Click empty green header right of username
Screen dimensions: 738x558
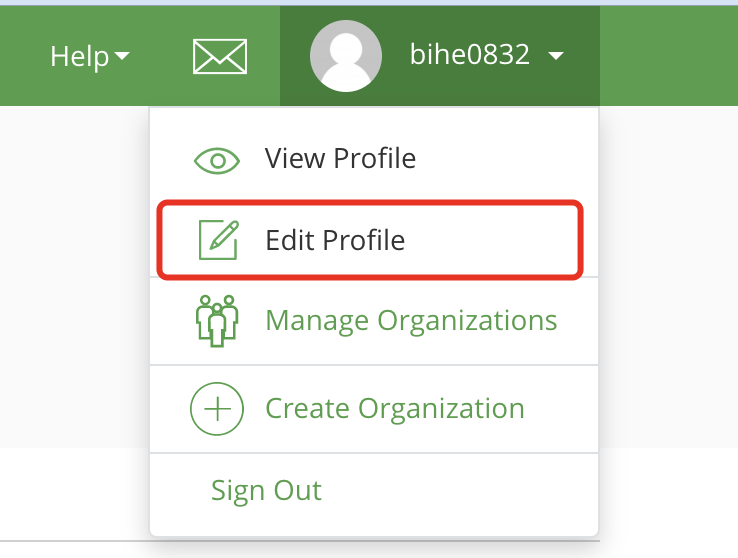tap(668, 56)
